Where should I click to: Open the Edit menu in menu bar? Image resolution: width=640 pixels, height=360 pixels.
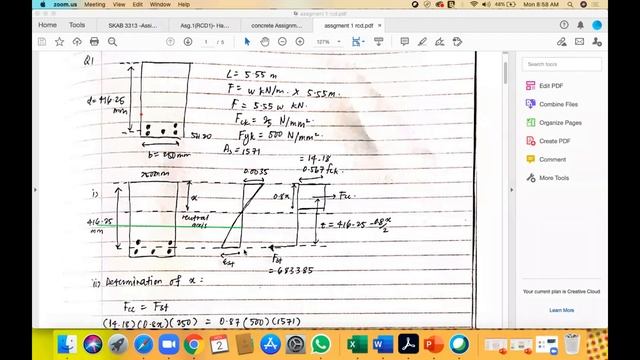138,4
